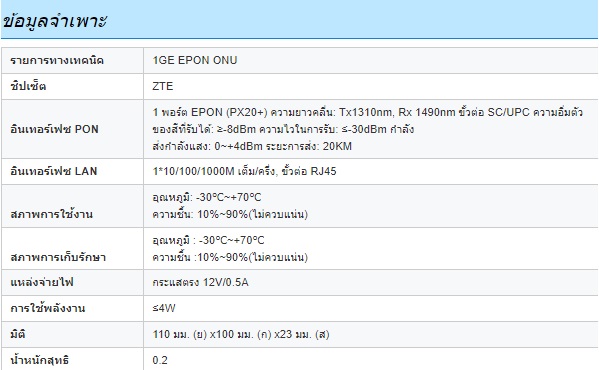The width and height of the screenshot is (599, 370).
Task: Click the 12V/0.5A power value
Action: [x=201, y=283]
